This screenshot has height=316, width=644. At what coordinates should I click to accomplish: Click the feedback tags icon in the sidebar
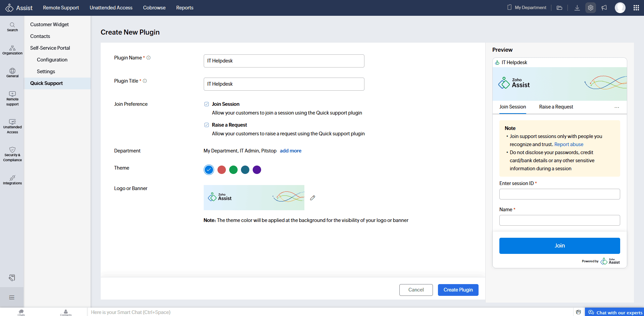pos(12,278)
